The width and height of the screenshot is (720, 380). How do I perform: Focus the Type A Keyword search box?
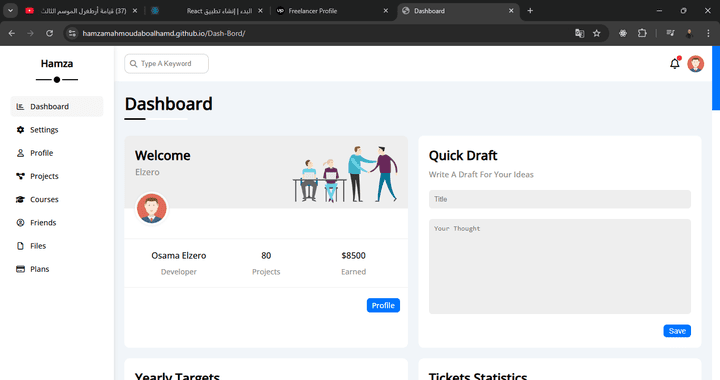(x=166, y=64)
